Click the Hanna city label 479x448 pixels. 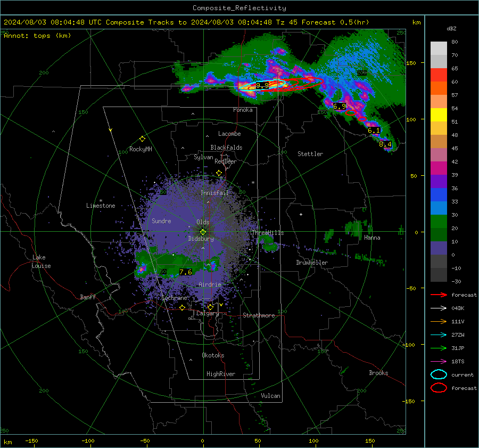(x=372, y=238)
